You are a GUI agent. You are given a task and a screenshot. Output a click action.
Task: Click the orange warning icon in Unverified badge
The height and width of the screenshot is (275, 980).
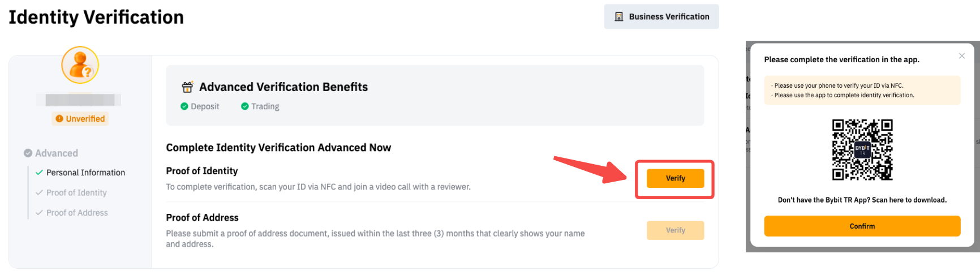(59, 119)
